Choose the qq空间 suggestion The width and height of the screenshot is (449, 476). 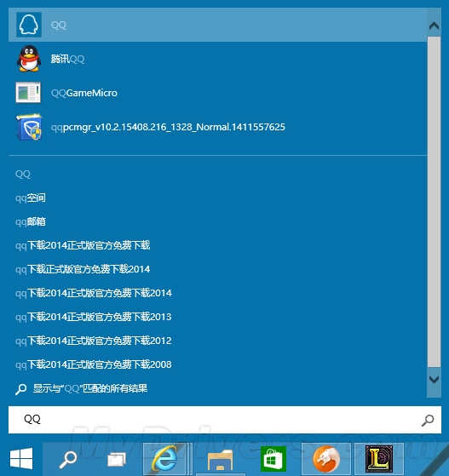point(31,198)
